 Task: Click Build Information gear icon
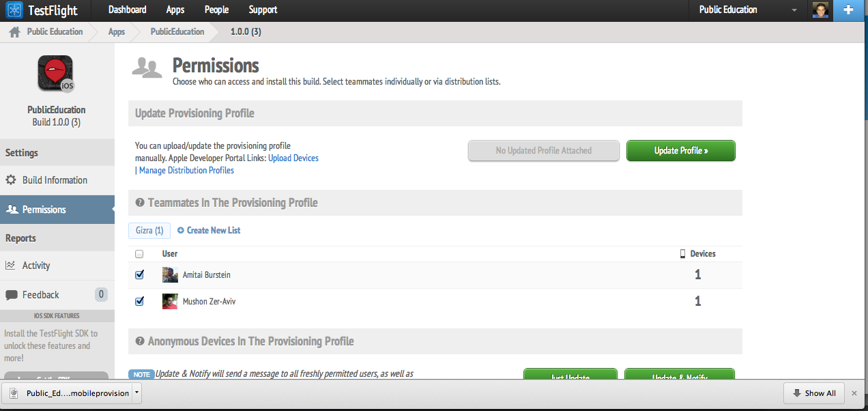coord(11,180)
